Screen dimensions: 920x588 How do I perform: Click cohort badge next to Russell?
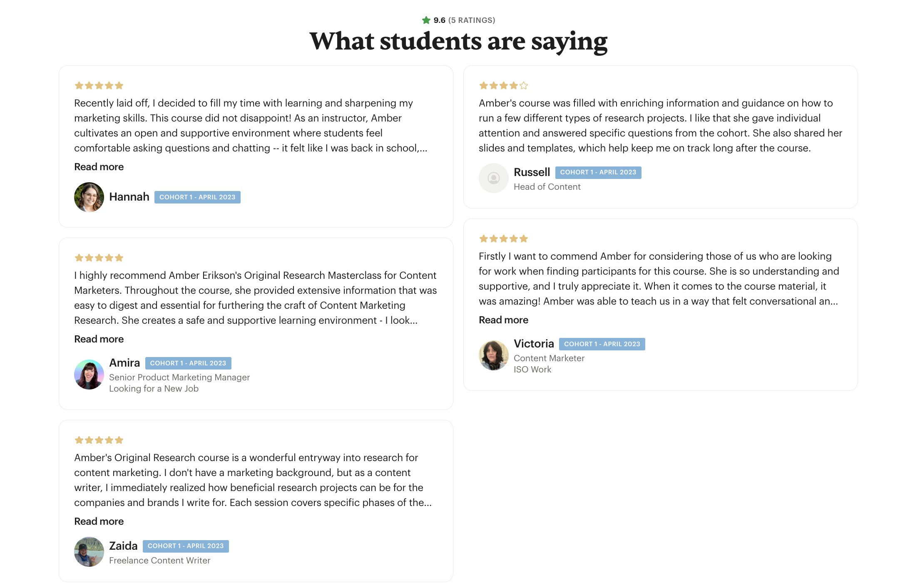tap(598, 172)
